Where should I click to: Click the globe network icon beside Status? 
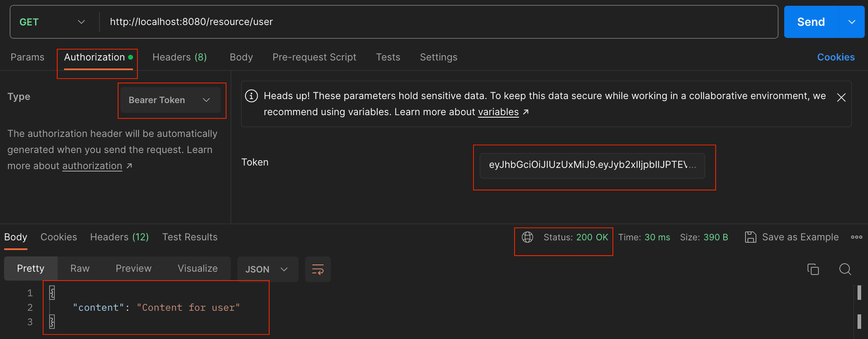[x=527, y=237]
